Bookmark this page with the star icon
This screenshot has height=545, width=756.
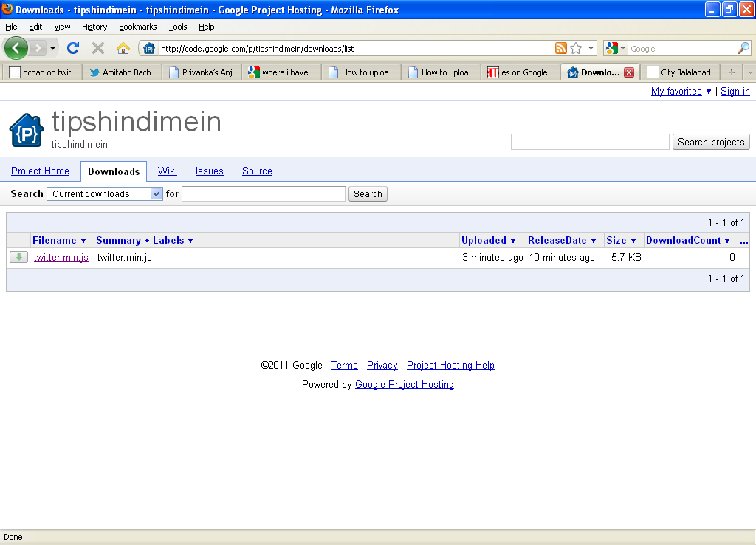(x=576, y=48)
